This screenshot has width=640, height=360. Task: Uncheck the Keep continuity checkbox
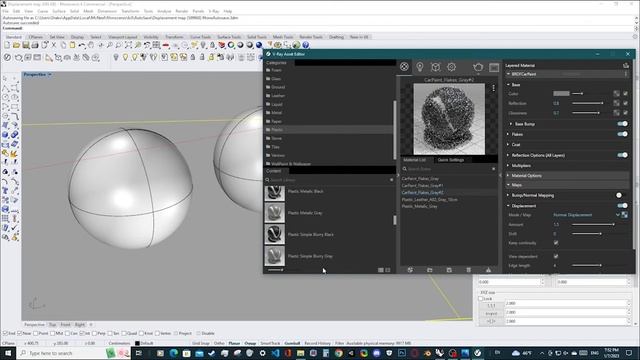556,243
